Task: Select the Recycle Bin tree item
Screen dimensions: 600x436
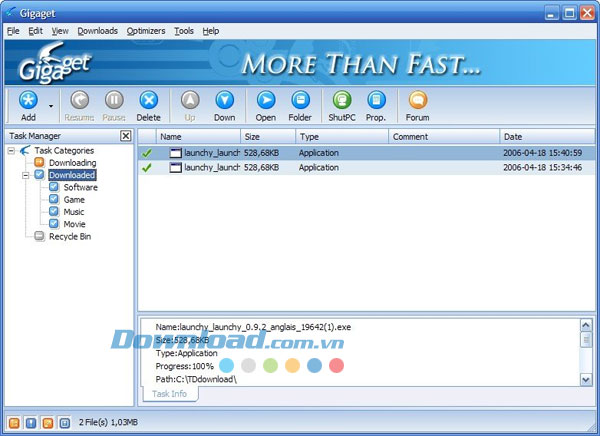Action: (x=70, y=236)
